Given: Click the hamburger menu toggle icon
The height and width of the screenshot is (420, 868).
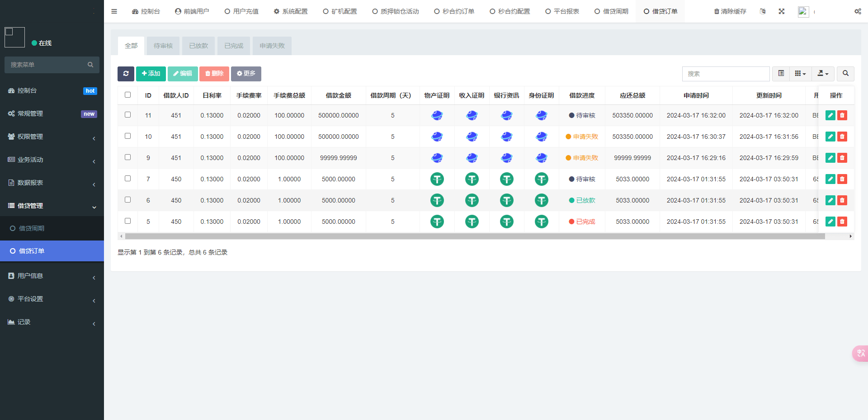Looking at the screenshot, I should click(x=114, y=11).
